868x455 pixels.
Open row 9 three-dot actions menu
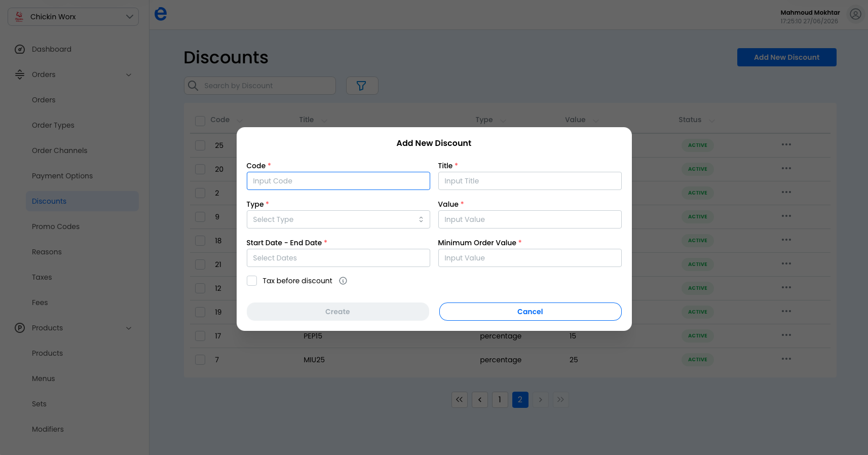coord(786,216)
